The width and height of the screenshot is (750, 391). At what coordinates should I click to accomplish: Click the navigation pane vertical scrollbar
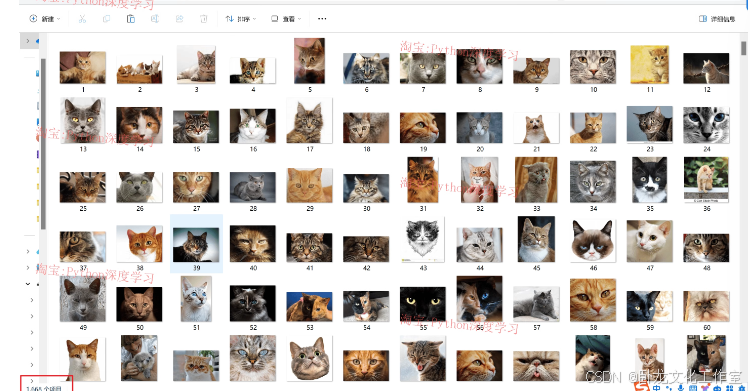tap(43, 144)
